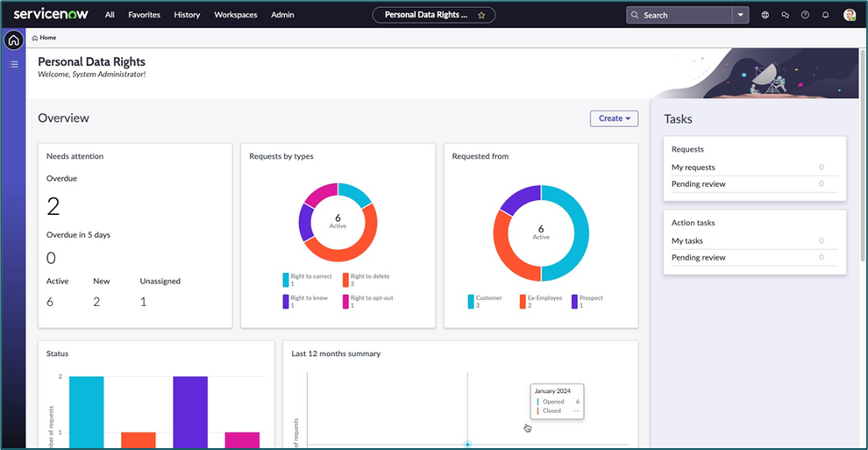Click Right to delete legend swatch

[345, 280]
